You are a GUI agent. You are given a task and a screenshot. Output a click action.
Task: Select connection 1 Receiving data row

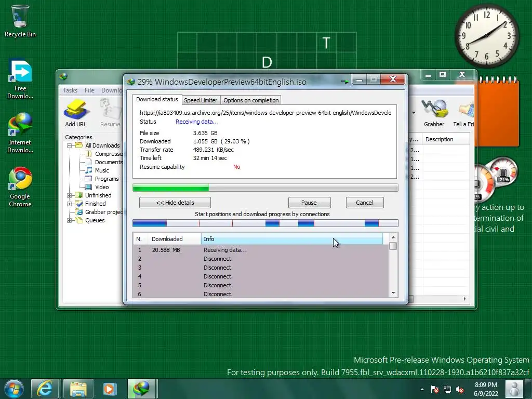[x=261, y=250]
